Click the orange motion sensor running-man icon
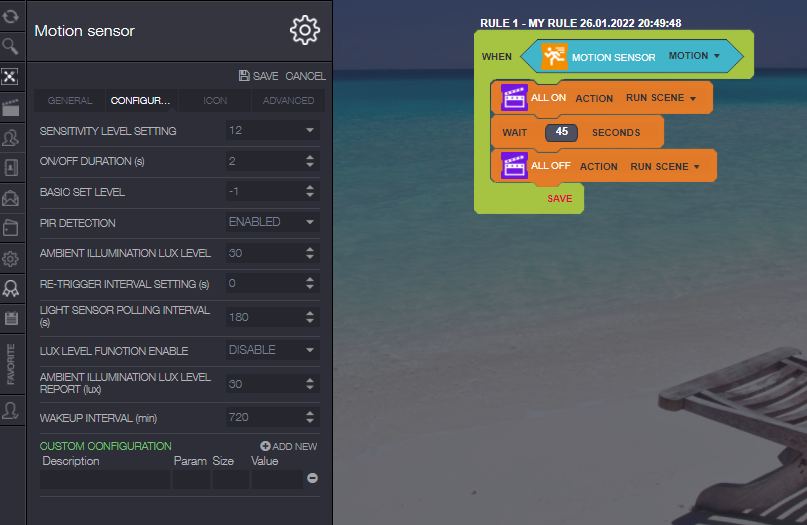 (x=554, y=57)
